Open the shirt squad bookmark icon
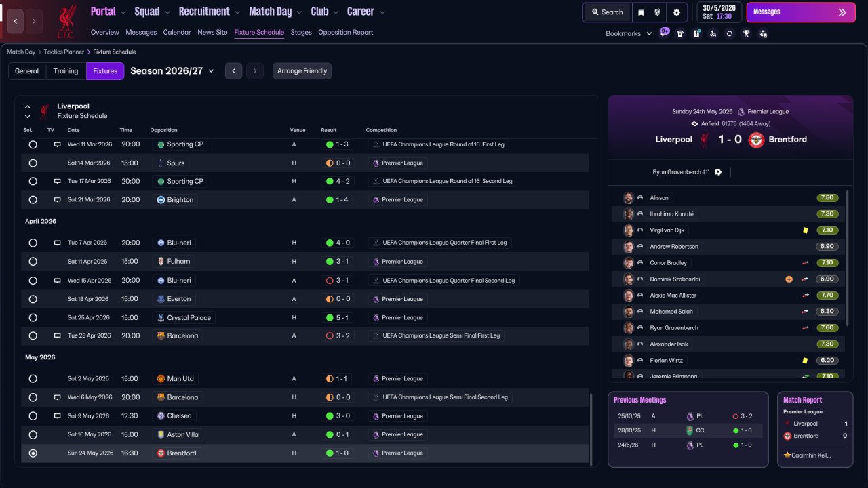The width and height of the screenshot is (868, 488). [x=680, y=33]
